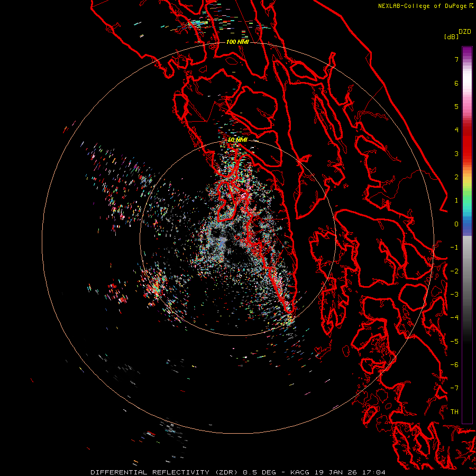The height and width of the screenshot is (476, 476).
Task: Click the DZD product label above colorbar
Action: point(465,32)
